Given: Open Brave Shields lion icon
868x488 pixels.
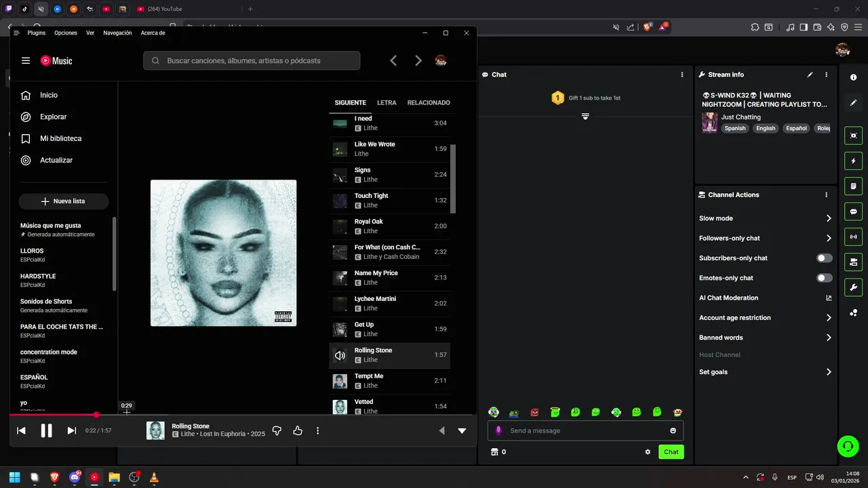Looking at the screenshot, I should (648, 27).
